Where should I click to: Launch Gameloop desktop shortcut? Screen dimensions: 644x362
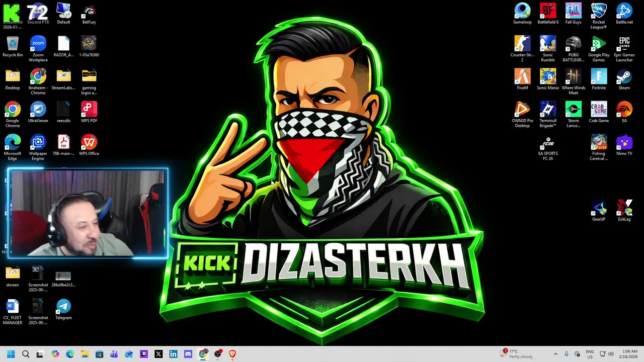pos(522,14)
